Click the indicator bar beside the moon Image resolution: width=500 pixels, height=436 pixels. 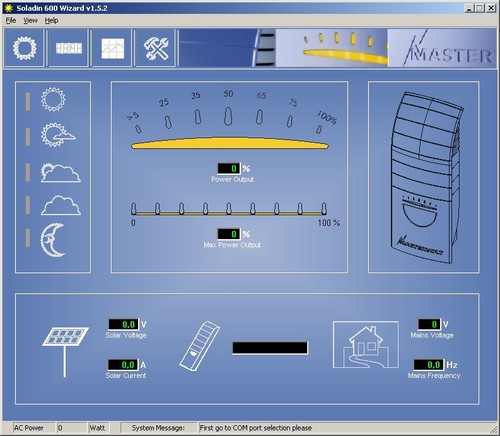click(28, 238)
